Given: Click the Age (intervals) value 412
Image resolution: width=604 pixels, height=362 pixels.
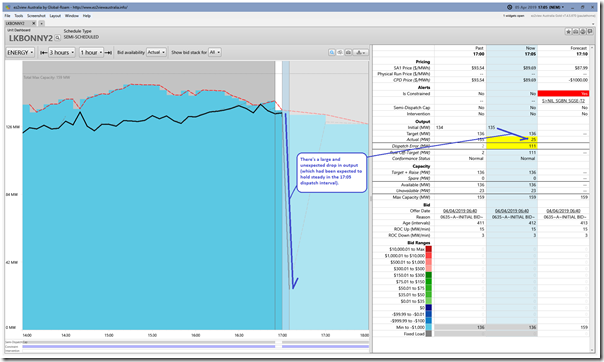Looking at the screenshot, I should pos(533,223).
